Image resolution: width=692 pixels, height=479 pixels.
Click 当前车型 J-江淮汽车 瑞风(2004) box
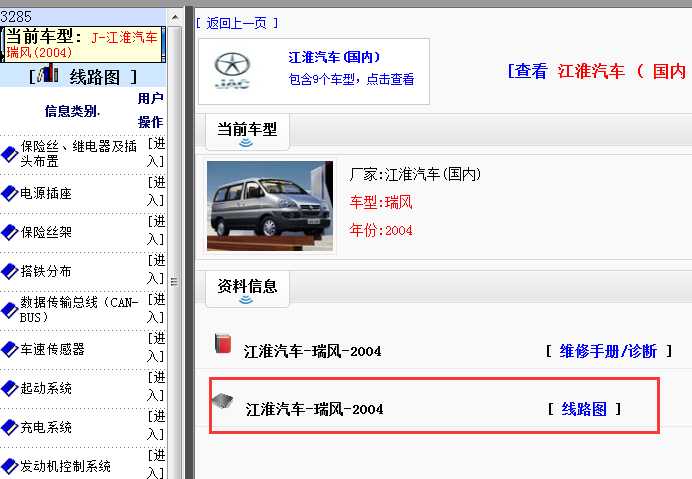point(83,44)
